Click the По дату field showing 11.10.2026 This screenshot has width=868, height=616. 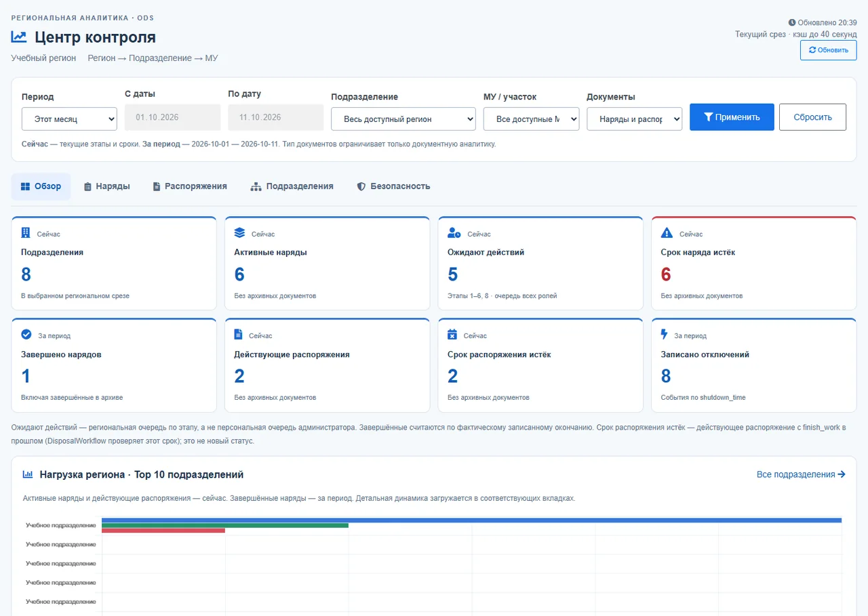click(276, 117)
